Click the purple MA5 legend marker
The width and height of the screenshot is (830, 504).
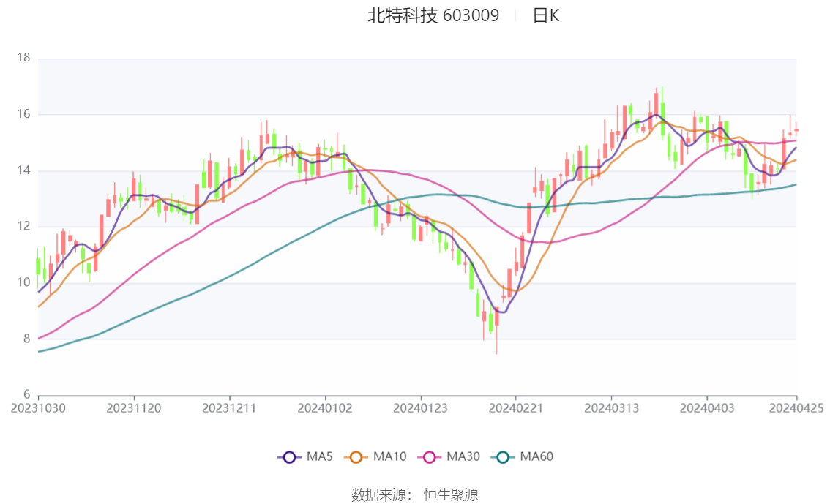tap(289, 457)
